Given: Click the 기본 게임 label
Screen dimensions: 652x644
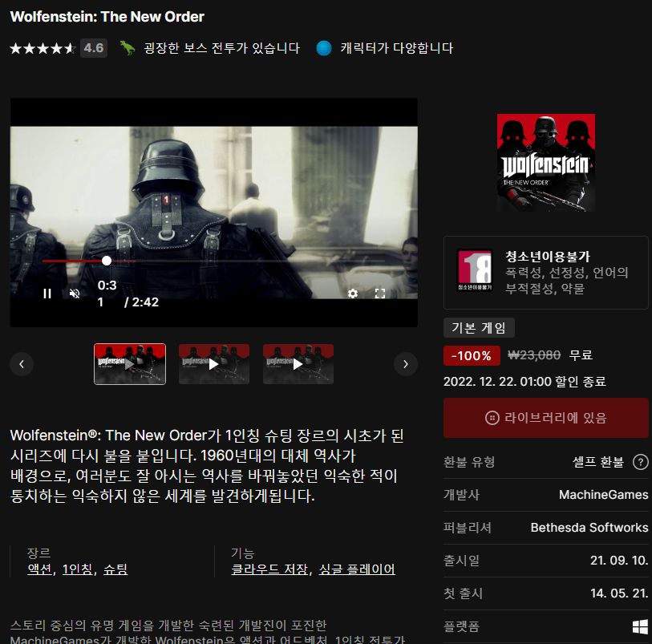Looking at the screenshot, I should pos(479,327).
